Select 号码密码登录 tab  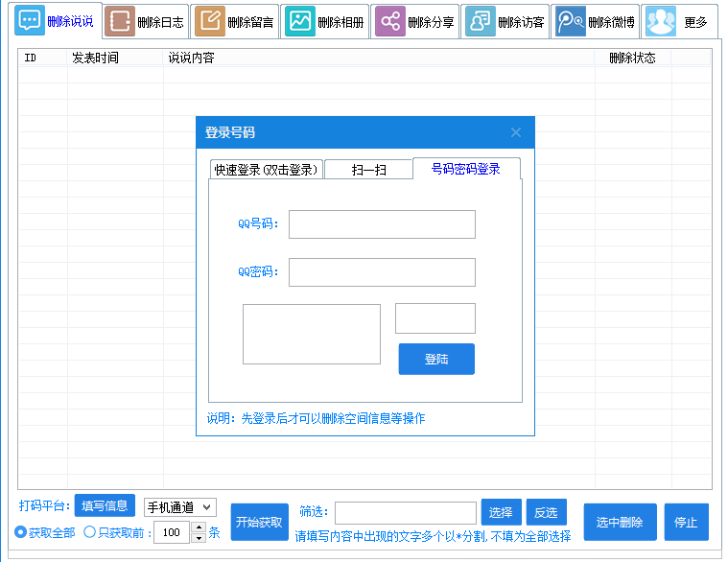pyautogui.click(x=466, y=169)
